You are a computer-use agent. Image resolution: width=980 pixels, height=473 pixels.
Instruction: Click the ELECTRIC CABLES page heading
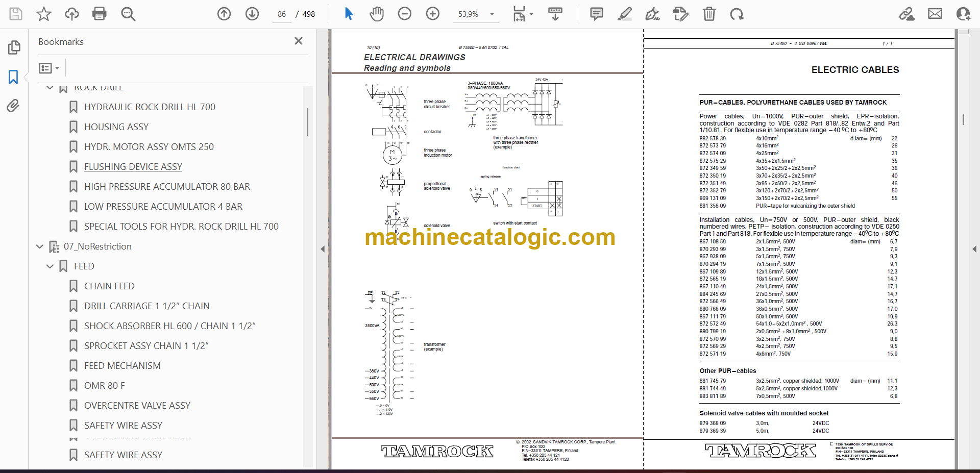tap(855, 70)
